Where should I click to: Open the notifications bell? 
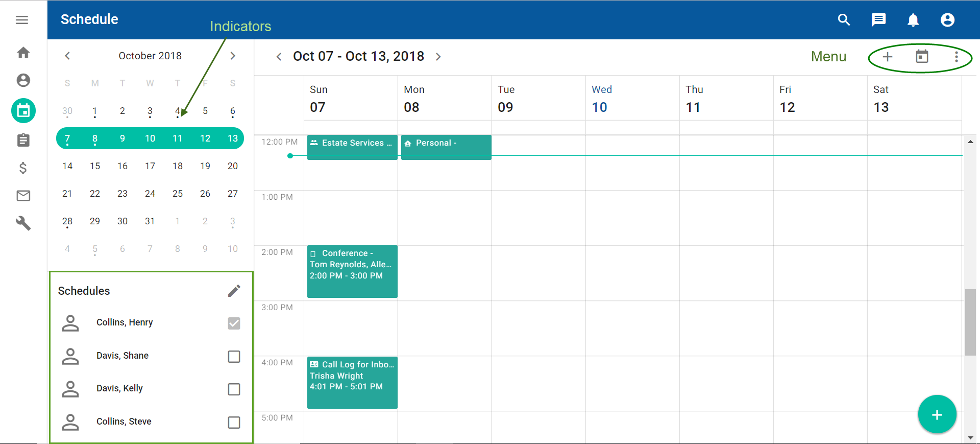(913, 20)
